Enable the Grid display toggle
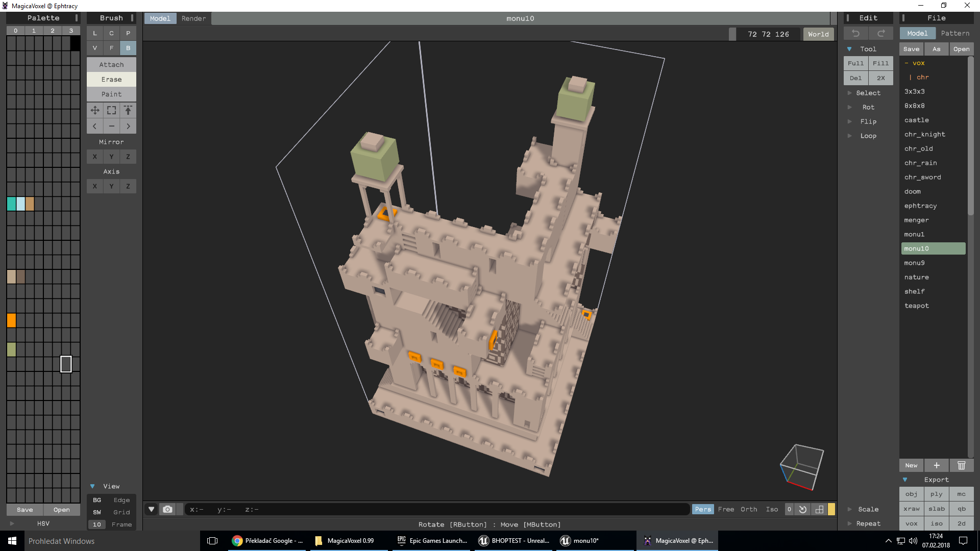980x551 pixels. click(x=121, y=512)
